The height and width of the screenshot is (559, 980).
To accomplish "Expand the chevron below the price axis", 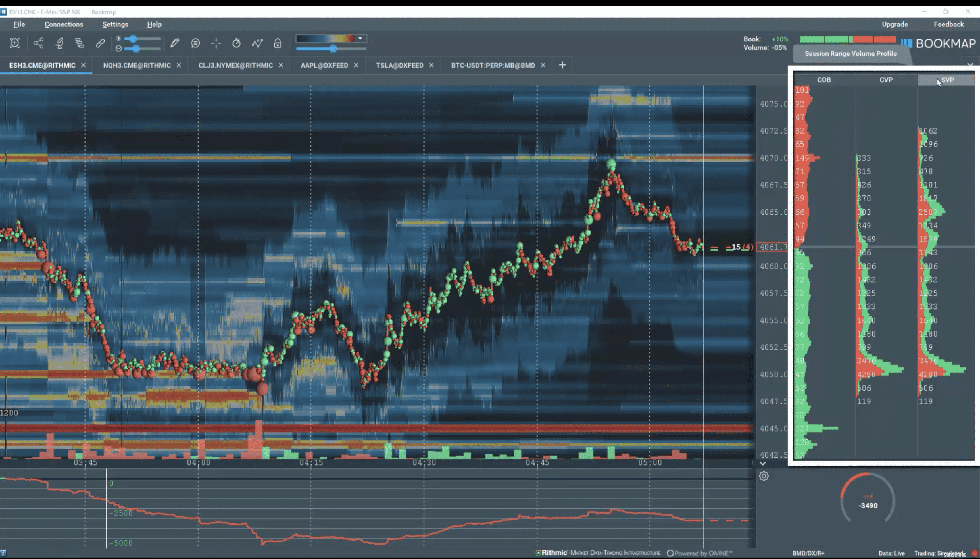I will coord(763,463).
